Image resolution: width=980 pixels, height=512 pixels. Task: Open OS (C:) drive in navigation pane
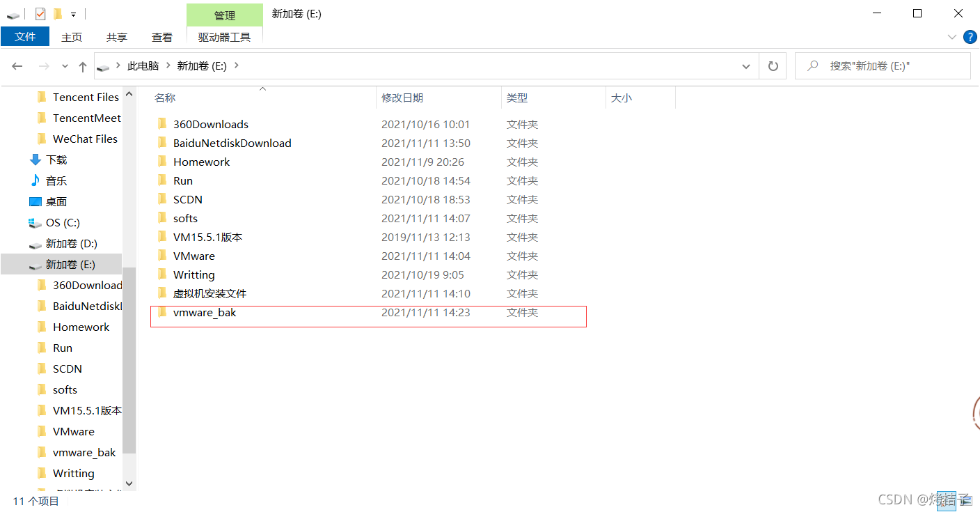click(x=61, y=222)
